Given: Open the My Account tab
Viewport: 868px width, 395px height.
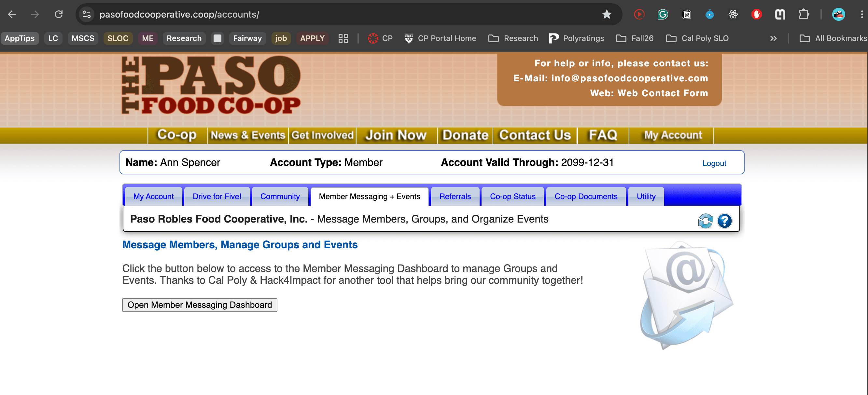Looking at the screenshot, I should (x=153, y=196).
